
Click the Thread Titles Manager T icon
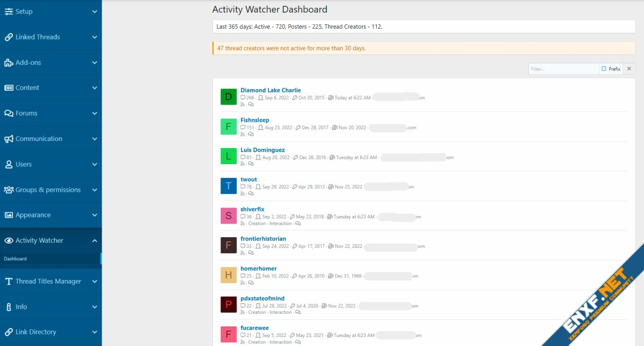[x=9, y=282]
